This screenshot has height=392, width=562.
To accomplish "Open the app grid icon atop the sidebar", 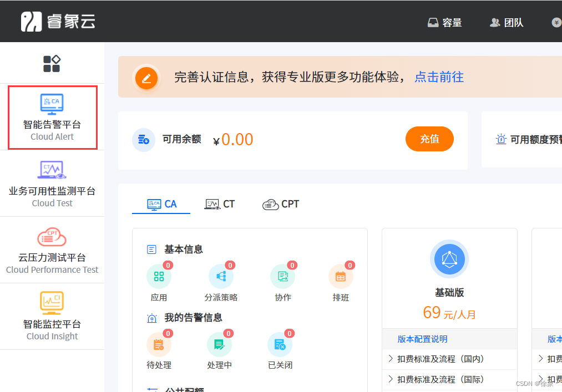I will click(52, 63).
